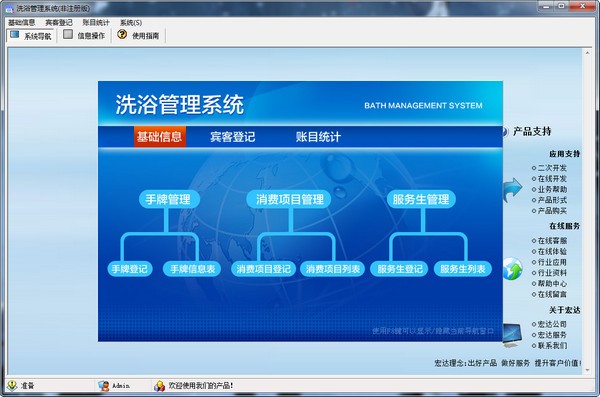Switch to the 宾客登记 tab in the blue panel
The width and height of the screenshot is (600, 397).
point(233,137)
